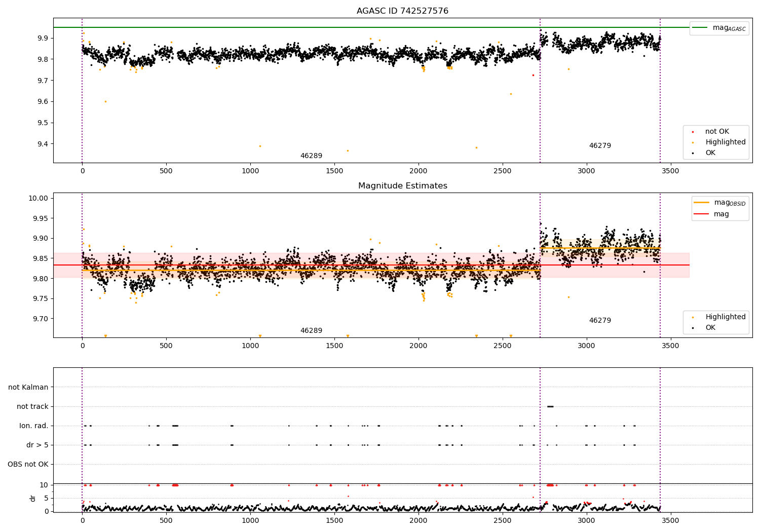
Task: Click the '9.85' y-tick in middle plot
Action: tap(41, 259)
